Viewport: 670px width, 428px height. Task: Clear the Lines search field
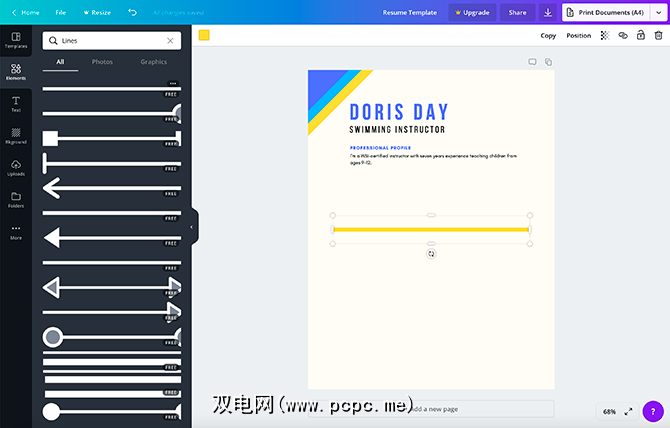pyautogui.click(x=170, y=41)
